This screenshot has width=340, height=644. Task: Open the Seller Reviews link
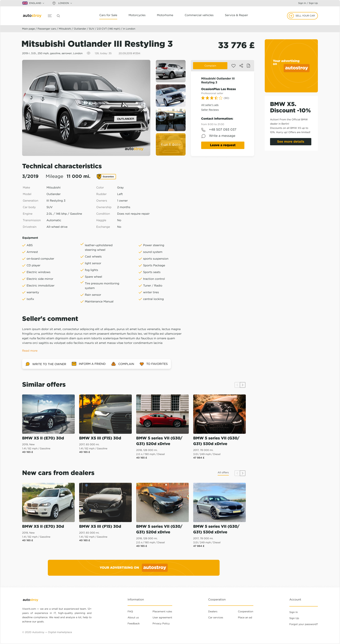(x=210, y=110)
